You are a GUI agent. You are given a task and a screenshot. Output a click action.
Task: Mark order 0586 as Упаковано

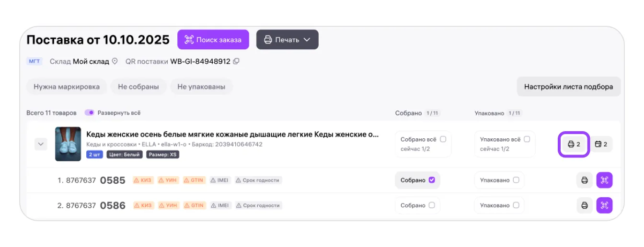516,205
